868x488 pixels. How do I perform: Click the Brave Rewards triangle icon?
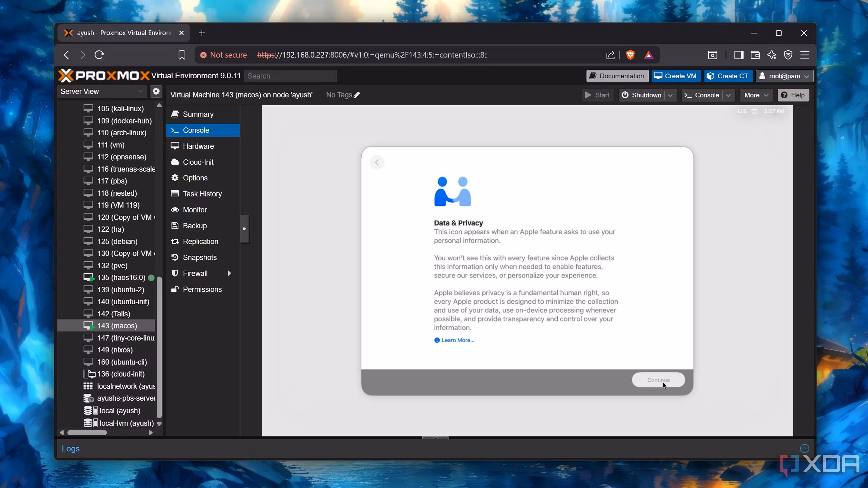pos(649,55)
